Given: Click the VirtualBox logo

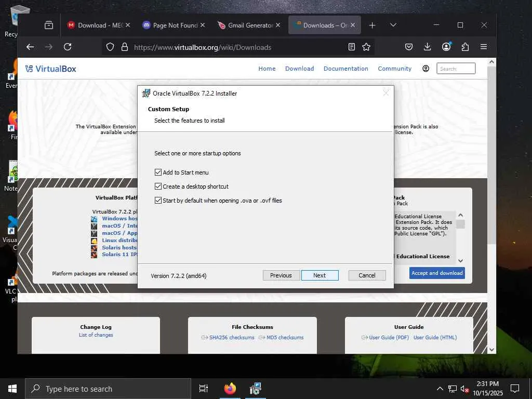Looking at the screenshot, I should point(50,69).
